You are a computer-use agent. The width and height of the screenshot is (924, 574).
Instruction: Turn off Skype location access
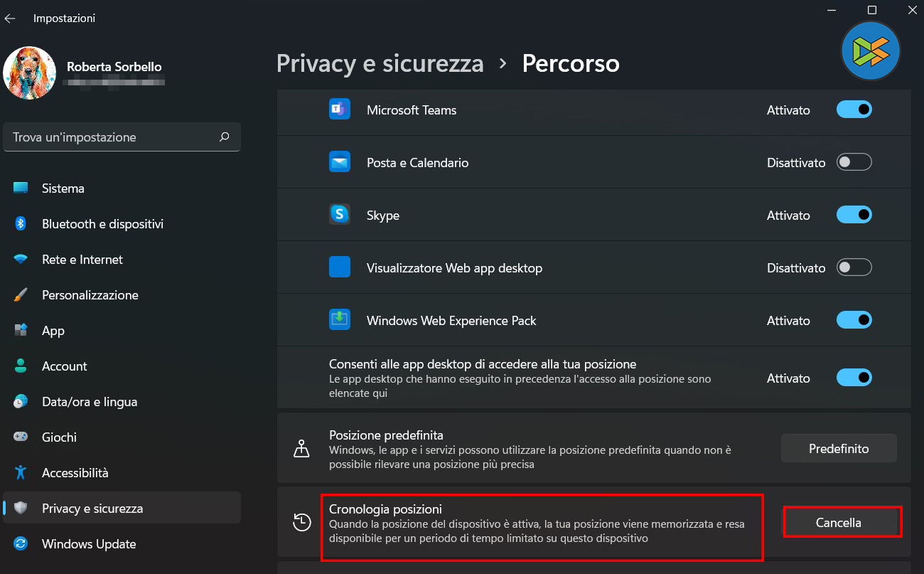point(854,215)
